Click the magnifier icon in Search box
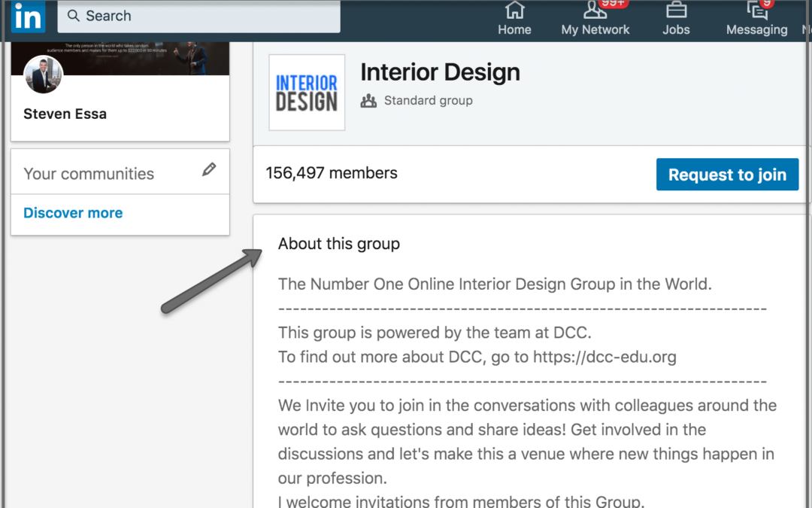The width and height of the screenshot is (812, 508). coord(74,16)
